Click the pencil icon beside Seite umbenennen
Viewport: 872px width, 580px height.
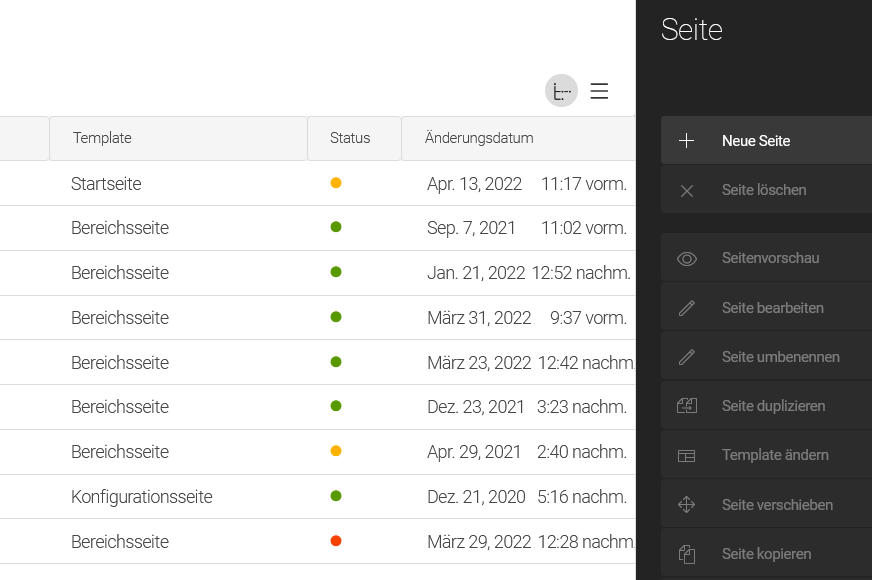click(687, 357)
